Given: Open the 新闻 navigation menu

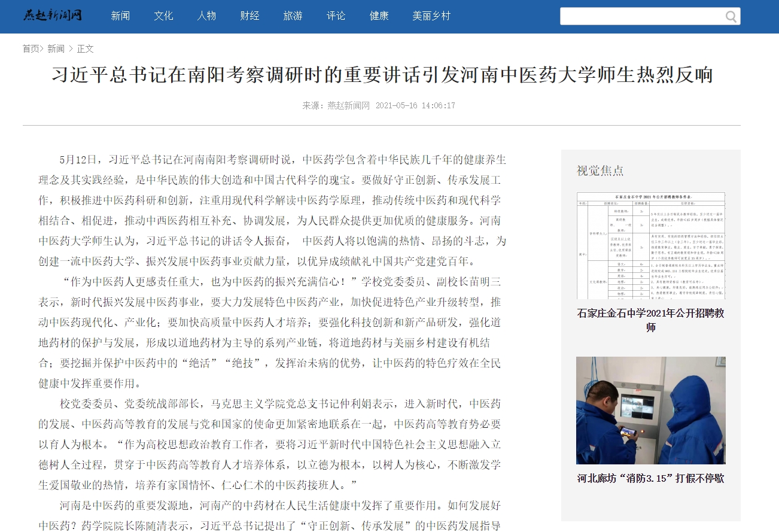Looking at the screenshot, I should pyautogui.click(x=120, y=16).
